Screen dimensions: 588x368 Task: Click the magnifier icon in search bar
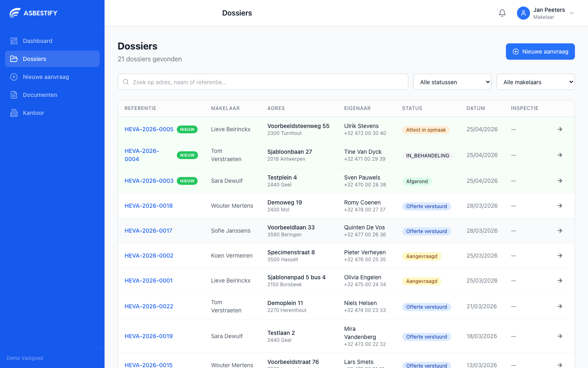click(126, 82)
